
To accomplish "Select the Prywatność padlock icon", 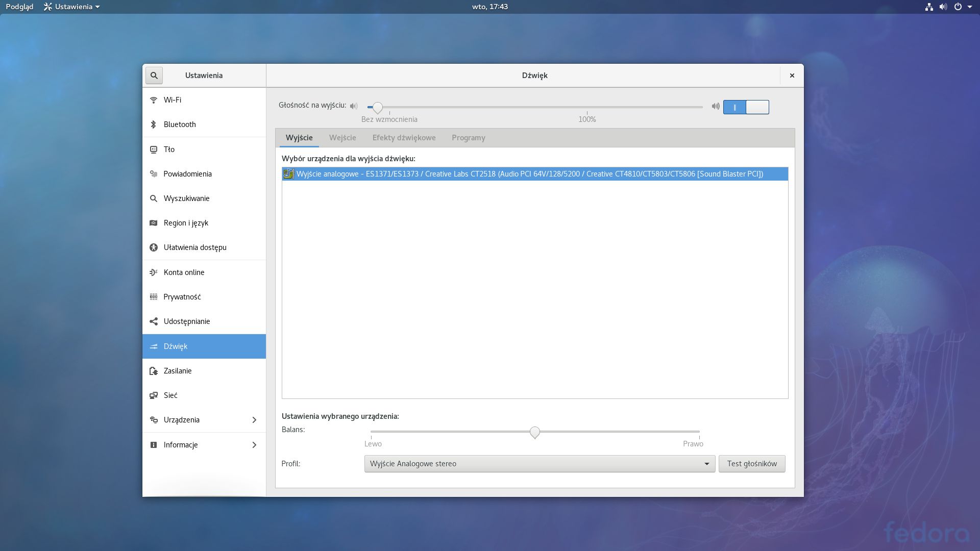I will pyautogui.click(x=154, y=296).
